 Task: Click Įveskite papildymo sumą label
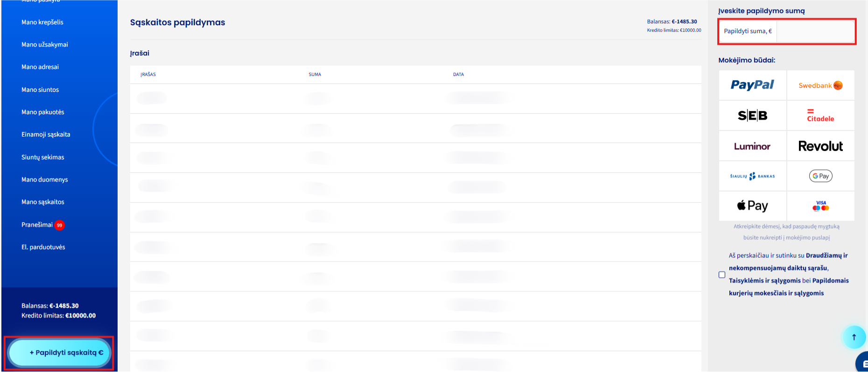(x=762, y=11)
